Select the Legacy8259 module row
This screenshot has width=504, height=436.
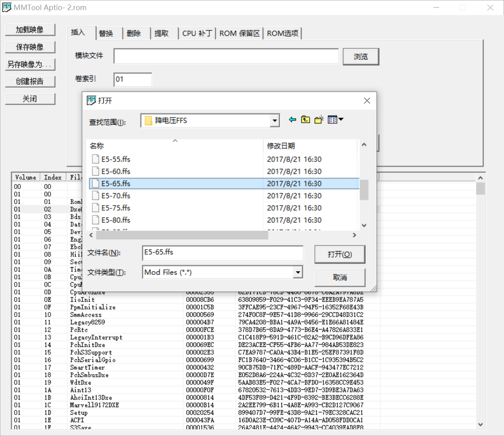coord(244,322)
